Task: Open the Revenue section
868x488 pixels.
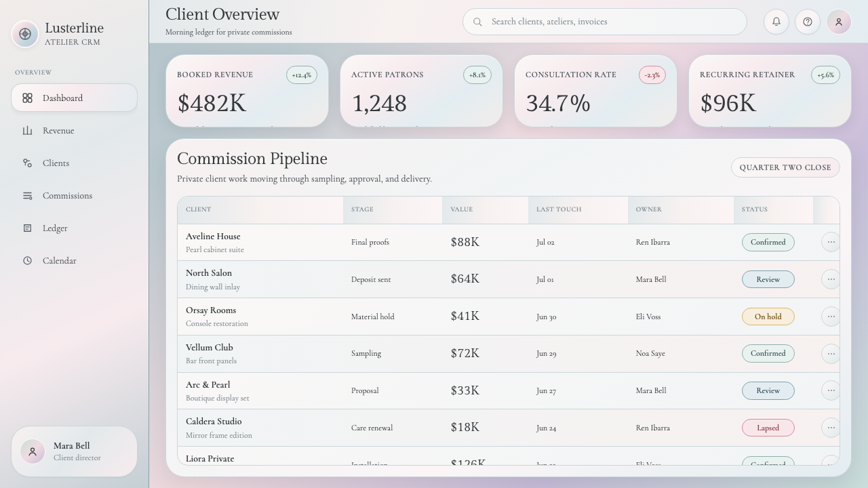Action: click(75, 131)
